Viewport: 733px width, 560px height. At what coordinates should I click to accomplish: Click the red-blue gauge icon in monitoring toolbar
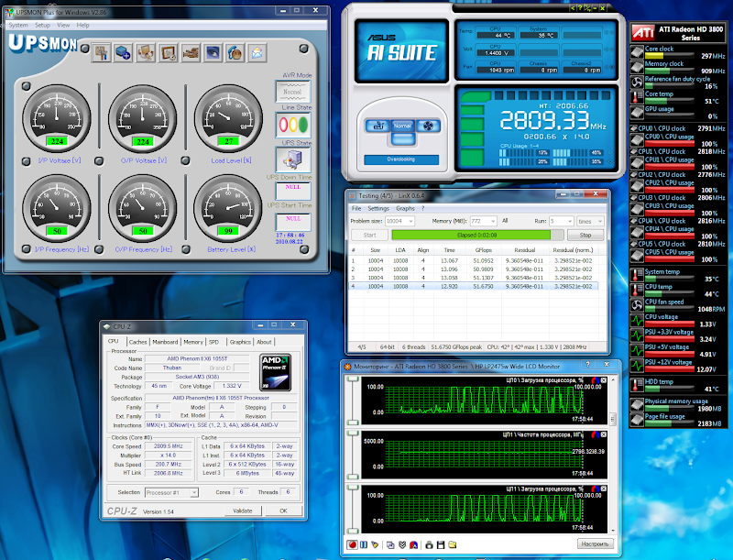click(413, 544)
